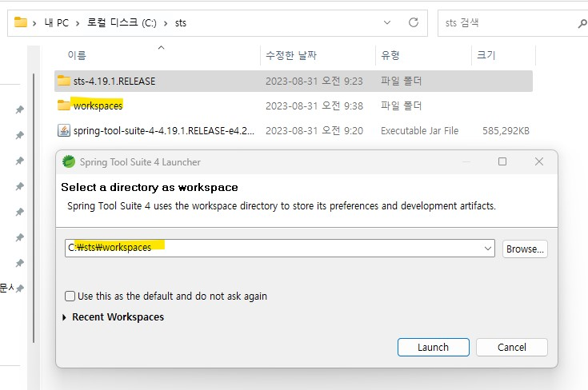Click '로컬 디스크 (C:)' breadcrumb
Image resolution: width=588 pixels, height=390 pixels.
(x=122, y=23)
